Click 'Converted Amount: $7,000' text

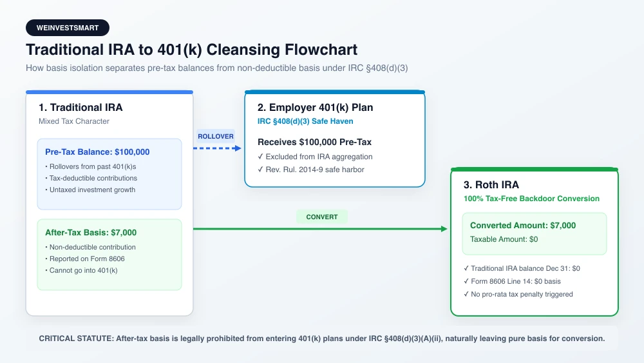pyautogui.click(x=523, y=225)
